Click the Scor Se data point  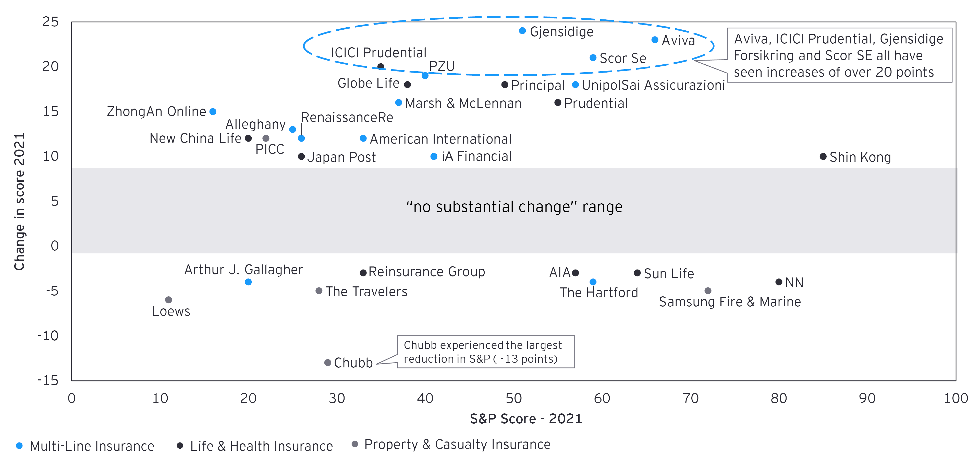point(593,58)
